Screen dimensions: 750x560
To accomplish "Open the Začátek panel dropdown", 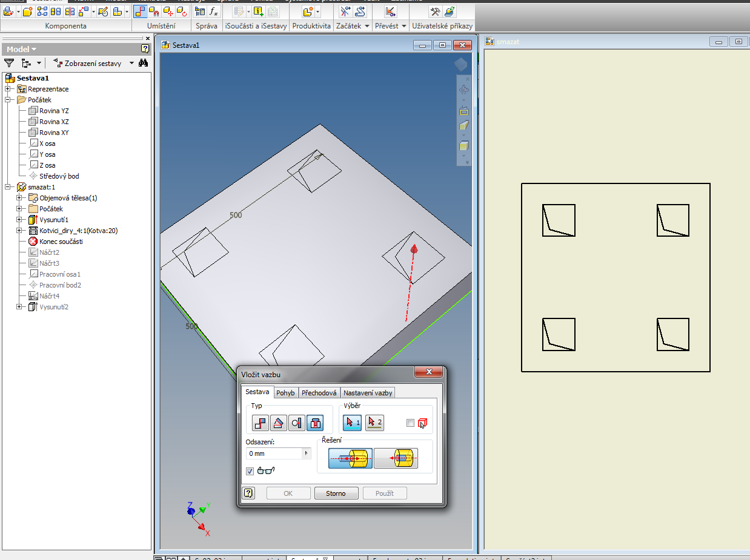I will pyautogui.click(x=367, y=26).
